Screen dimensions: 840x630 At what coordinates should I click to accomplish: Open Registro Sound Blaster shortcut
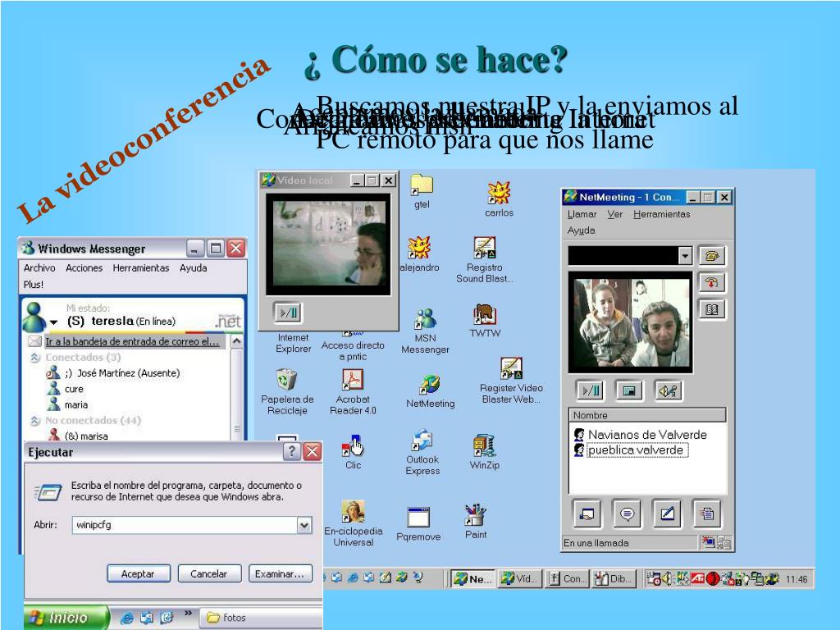[x=484, y=260]
